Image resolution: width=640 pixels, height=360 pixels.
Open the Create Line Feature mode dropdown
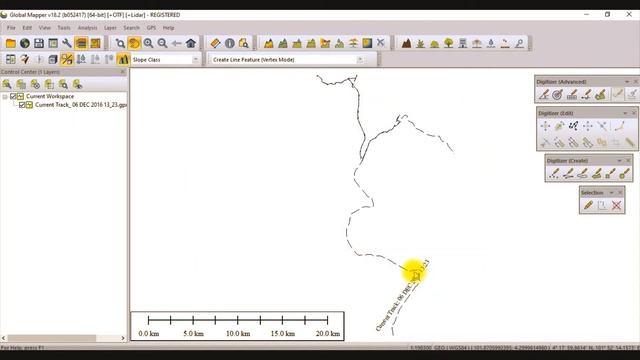360,60
